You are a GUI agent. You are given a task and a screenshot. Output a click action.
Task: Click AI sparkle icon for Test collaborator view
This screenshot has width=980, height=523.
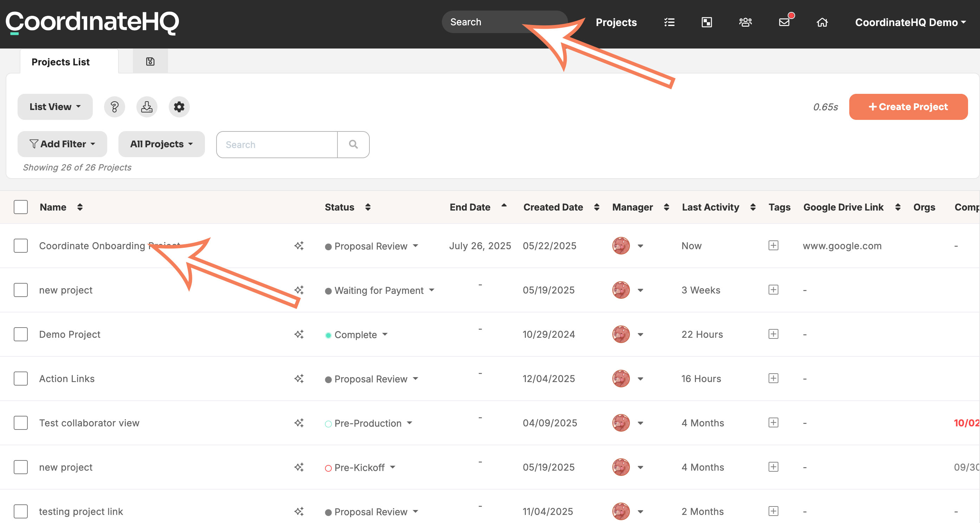(299, 423)
